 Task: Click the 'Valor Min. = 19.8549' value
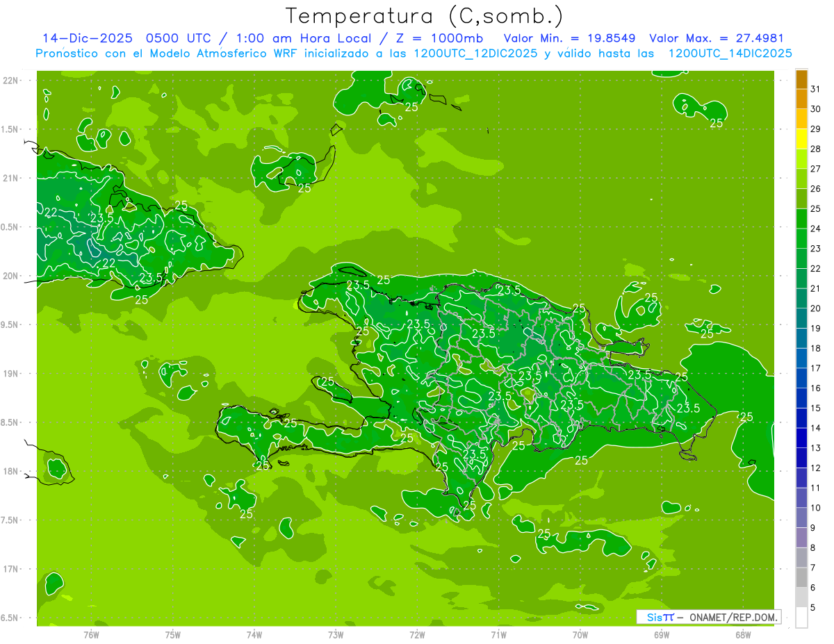(x=569, y=38)
